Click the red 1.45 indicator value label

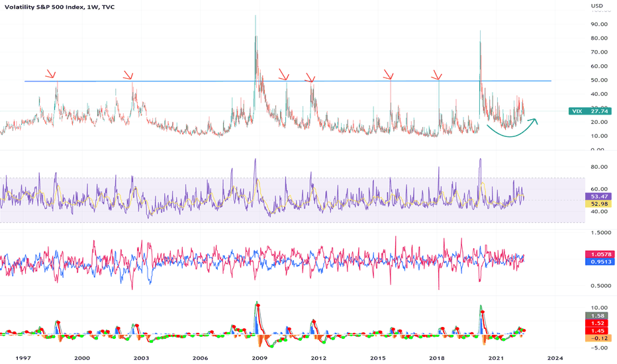(598, 331)
